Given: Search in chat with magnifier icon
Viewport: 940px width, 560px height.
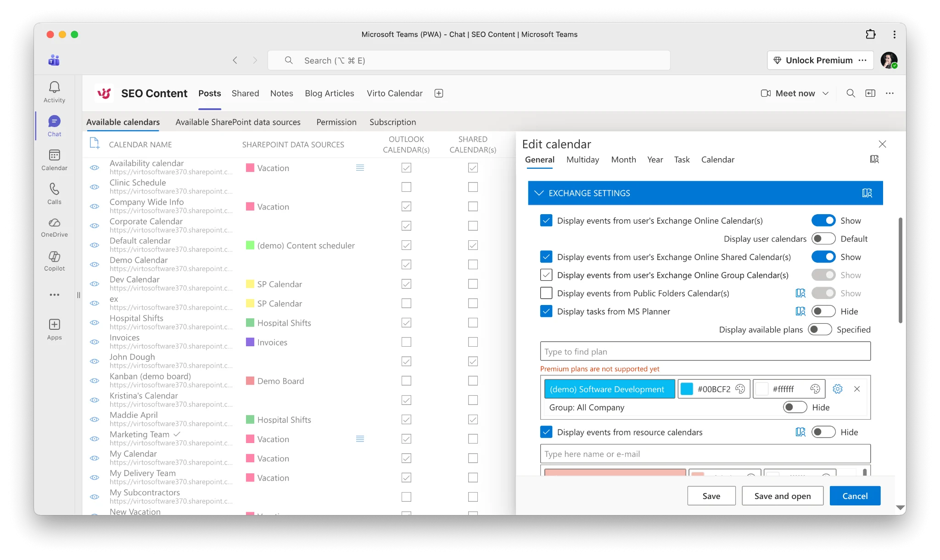Looking at the screenshot, I should point(850,93).
